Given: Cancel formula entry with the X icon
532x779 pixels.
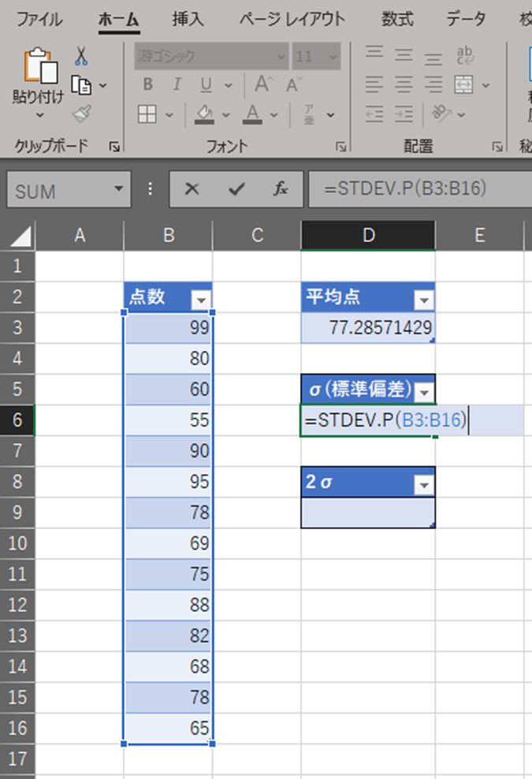Looking at the screenshot, I should click(x=192, y=189).
